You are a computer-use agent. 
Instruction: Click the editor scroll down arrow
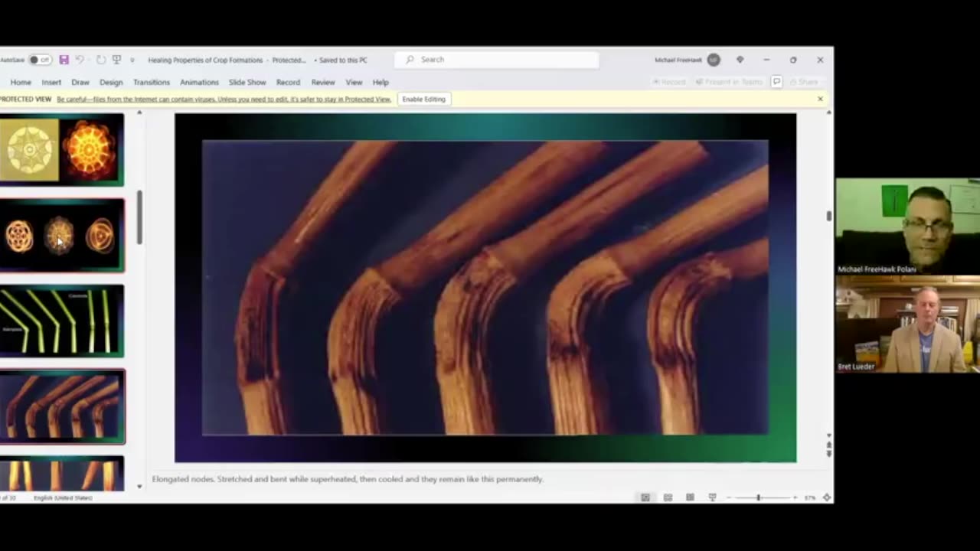pos(828,435)
